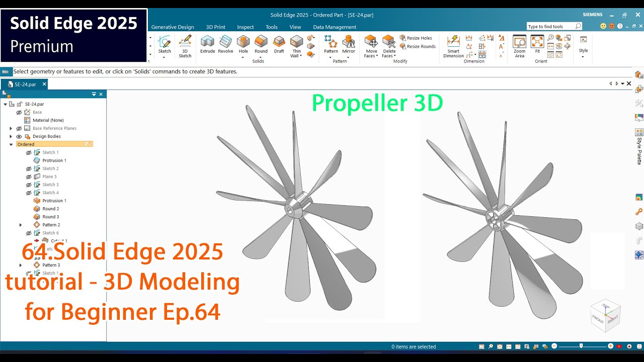Image resolution: width=644 pixels, height=362 pixels.
Task: Click the help question mark icon
Action: pos(620,26)
